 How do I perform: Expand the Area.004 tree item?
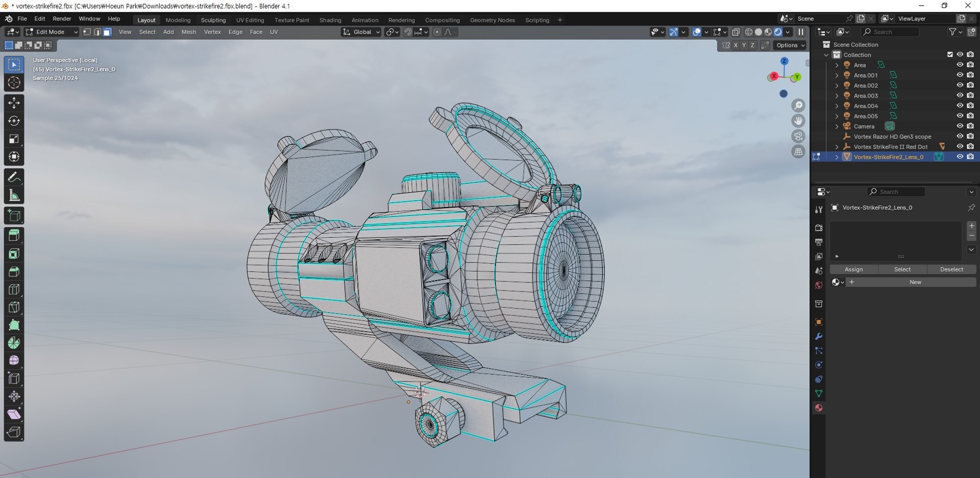point(837,106)
